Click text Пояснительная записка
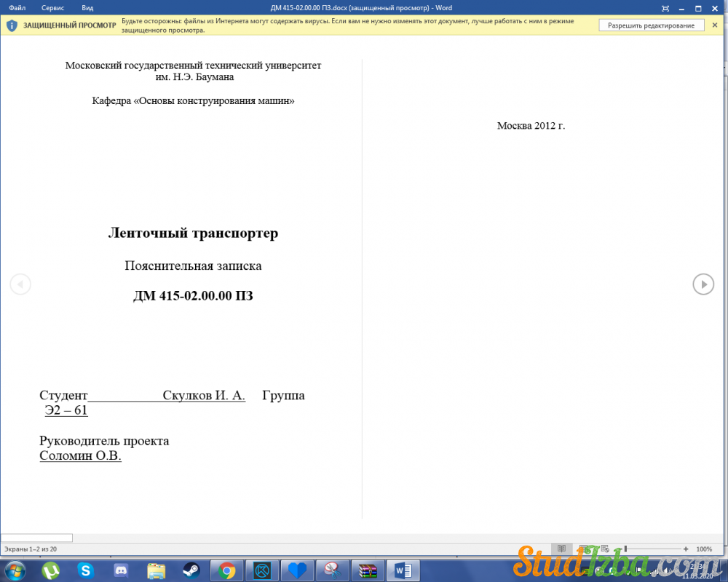This screenshot has height=582, width=728. pyautogui.click(x=193, y=266)
